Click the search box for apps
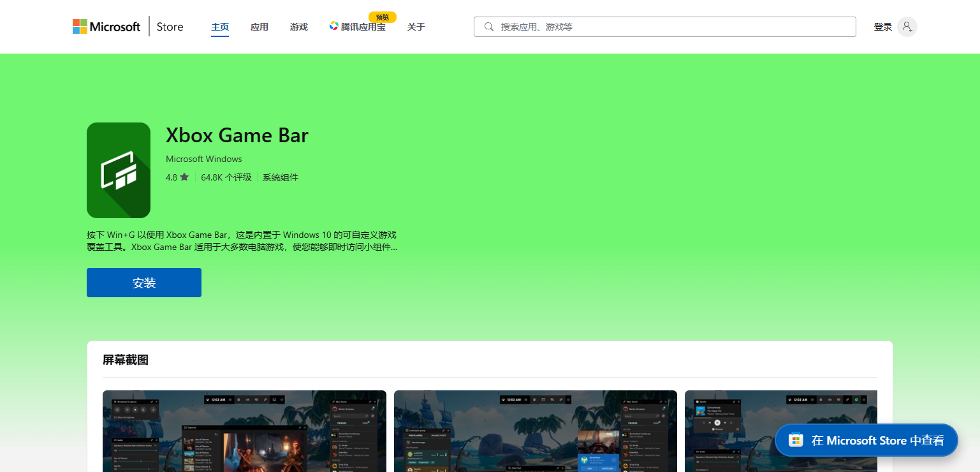This screenshot has height=472, width=980. (x=665, y=27)
